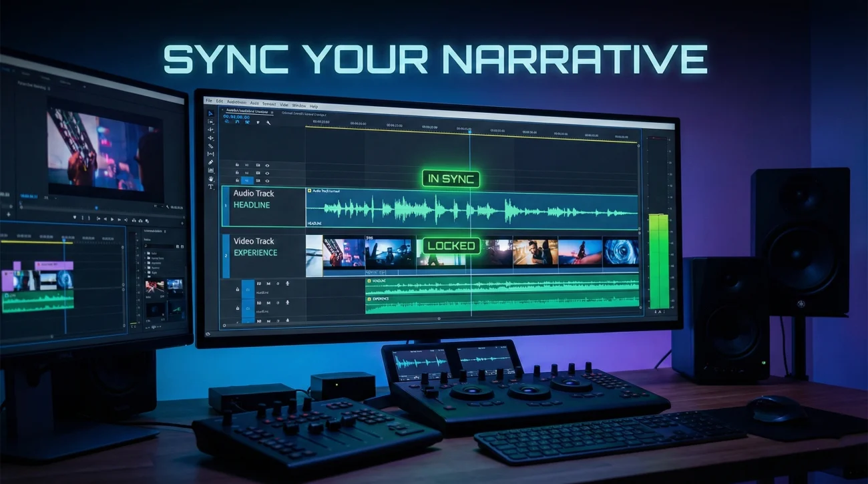The height and width of the screenshot is (484, 868).
Task: Click the green LOCKED badge
Action: 451,246
